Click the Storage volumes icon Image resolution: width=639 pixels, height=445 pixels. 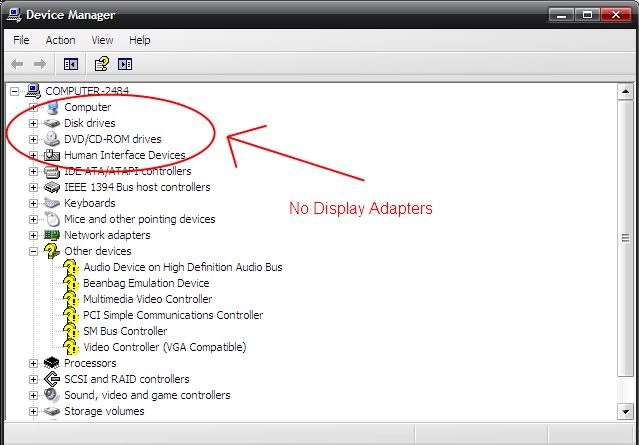[52, 411]
